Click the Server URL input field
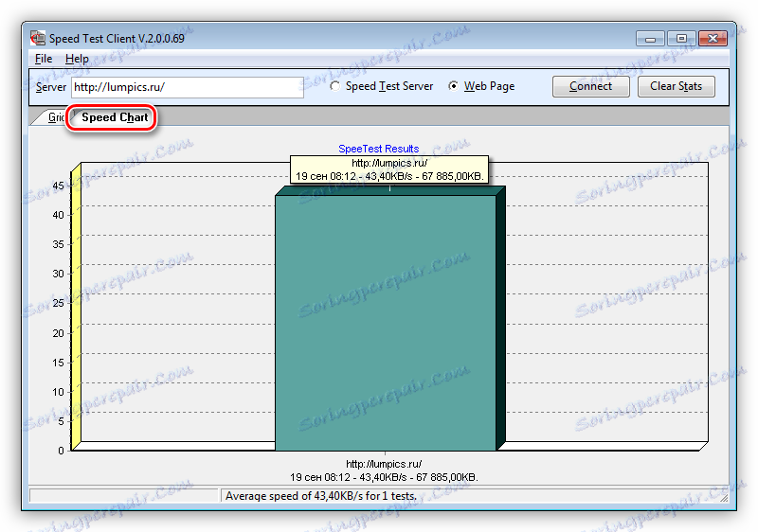 pos(188,87)
